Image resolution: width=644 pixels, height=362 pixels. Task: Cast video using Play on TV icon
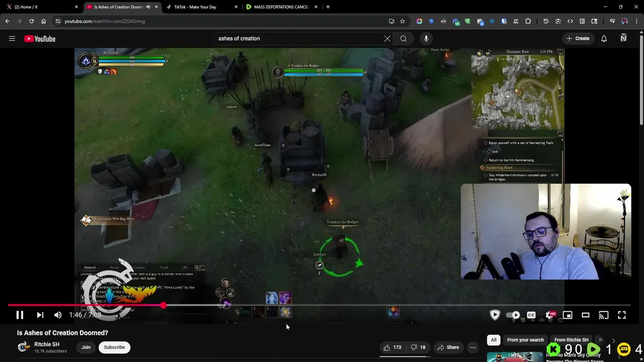pos(604,315)
